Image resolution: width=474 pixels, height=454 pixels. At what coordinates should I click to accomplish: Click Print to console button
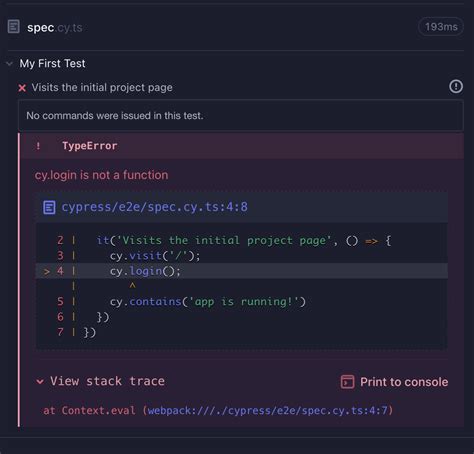394,382
